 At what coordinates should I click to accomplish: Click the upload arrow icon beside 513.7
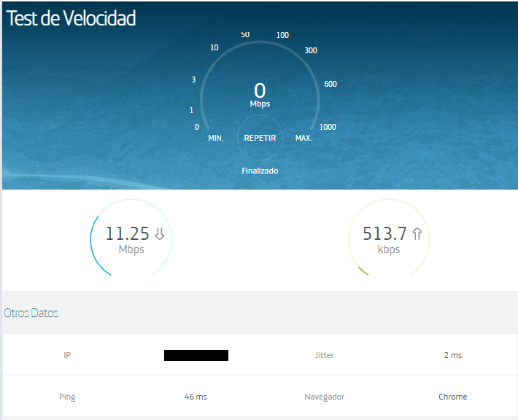pyautogui.click(x=417, y=234)
